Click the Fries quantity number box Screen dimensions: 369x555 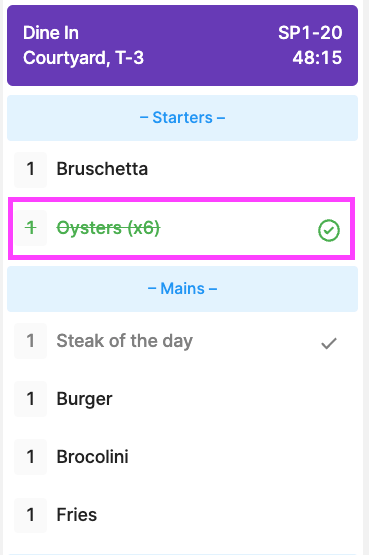(30, 515)
